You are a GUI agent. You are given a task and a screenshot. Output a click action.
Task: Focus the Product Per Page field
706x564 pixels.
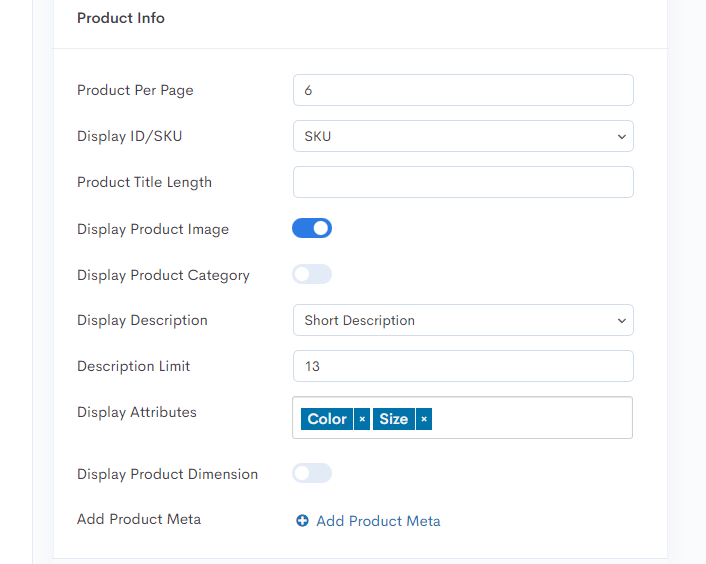coord(463,90)
